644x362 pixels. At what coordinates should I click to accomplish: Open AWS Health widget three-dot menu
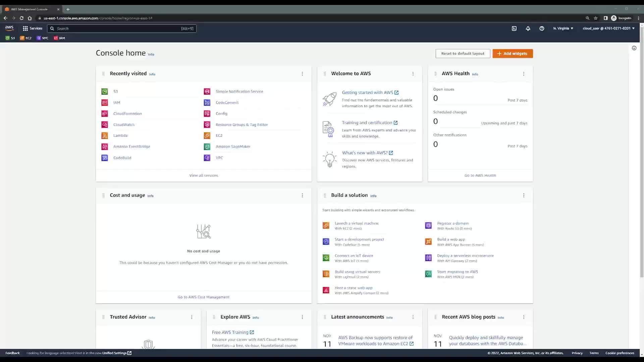524,74
